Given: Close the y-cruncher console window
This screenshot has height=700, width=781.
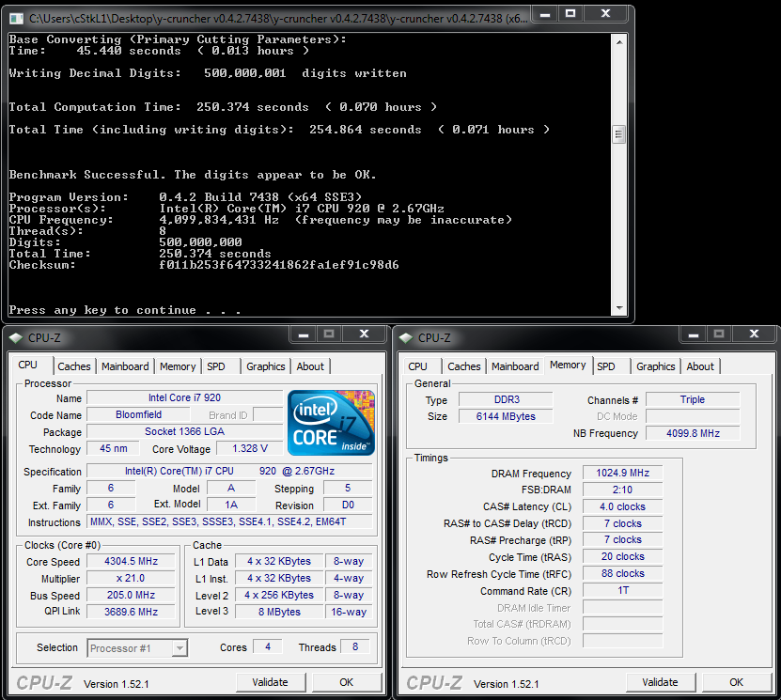Looking at the screenshot, I should pyautogui.click(x=607, y=14).
